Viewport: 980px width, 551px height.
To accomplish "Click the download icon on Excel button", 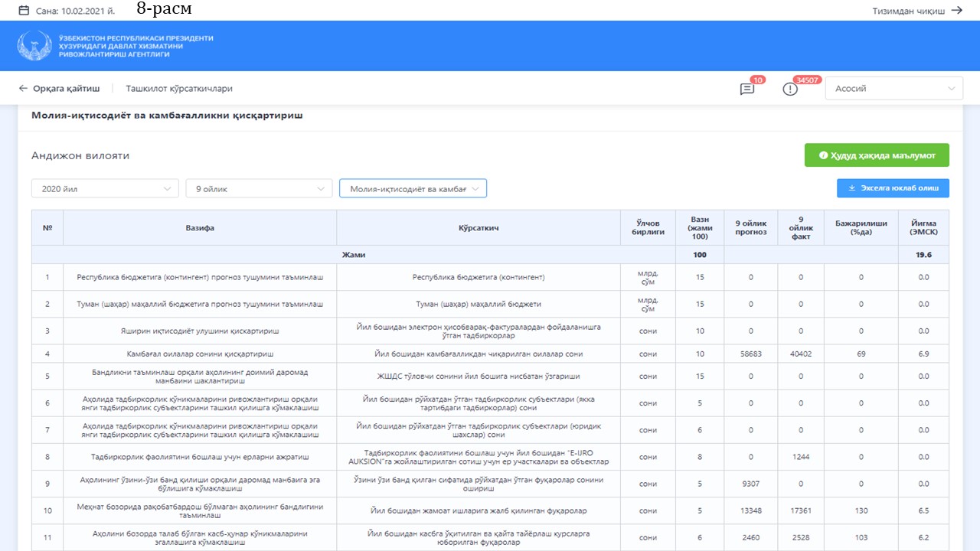I will pyautogui.click(x=851, y=188).
